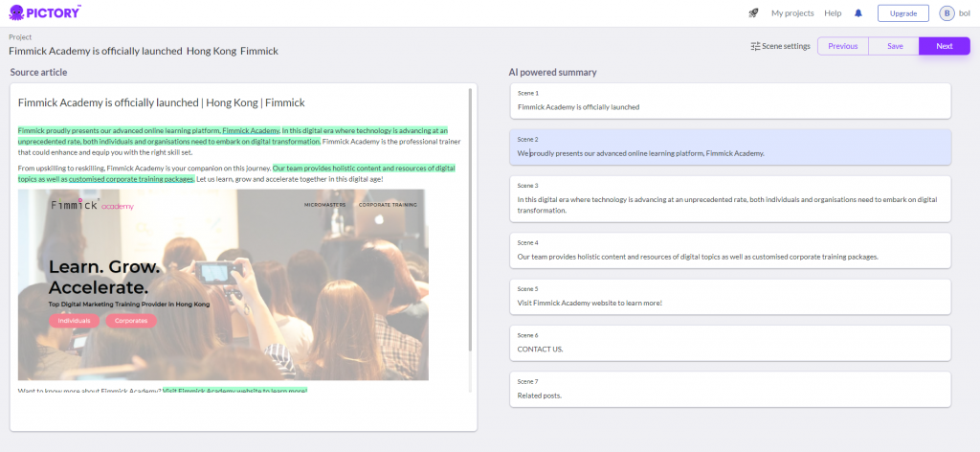Image resolution: width=980 pixels, height=452 pixels.
Task: Click the 'Source article' heading
Action: coord(38,73)
